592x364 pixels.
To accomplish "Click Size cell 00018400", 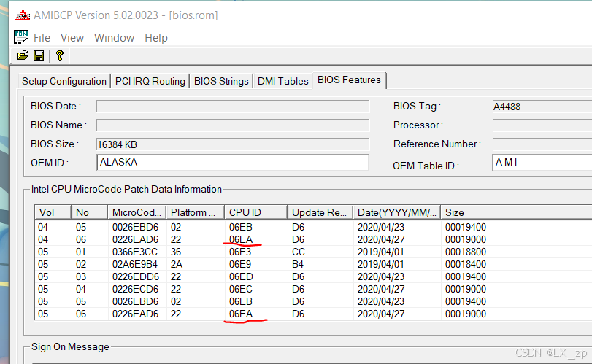I will (466, 264).
